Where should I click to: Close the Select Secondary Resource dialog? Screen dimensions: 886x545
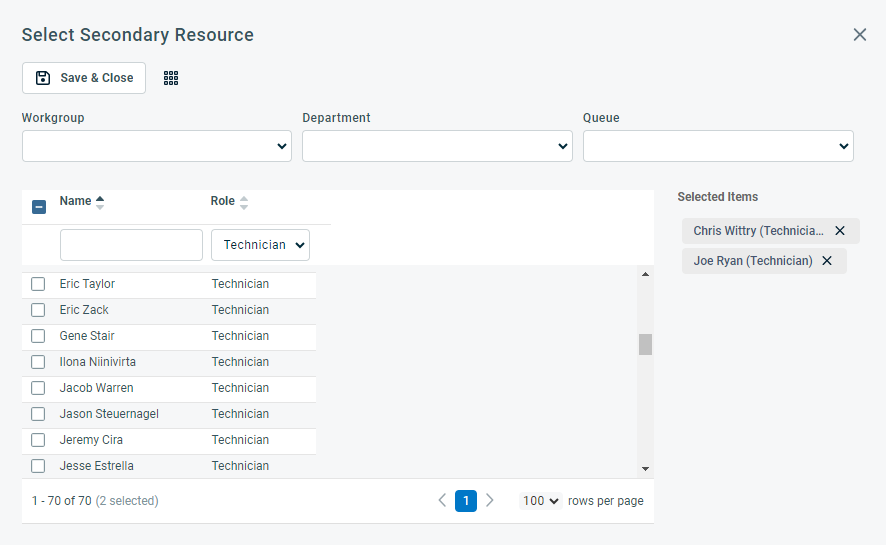[x=859, y=35]
